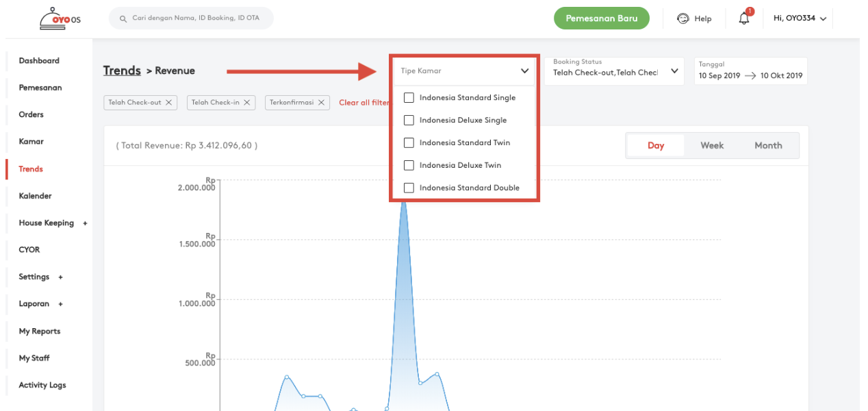Image resolution: width=868 pixels, height=411 pixels.
Task: Click the Help headset icon
Action: 682,18
